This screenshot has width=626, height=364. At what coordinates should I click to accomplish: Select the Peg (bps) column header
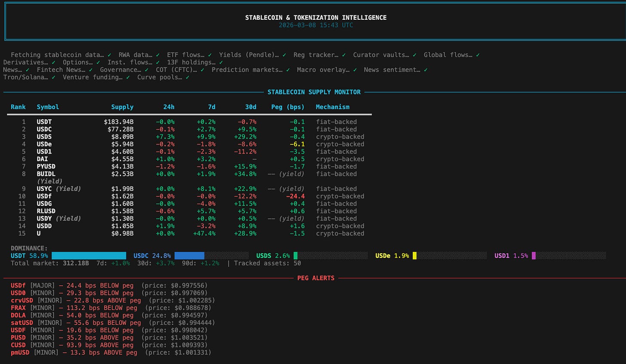(x=288, y=107)
